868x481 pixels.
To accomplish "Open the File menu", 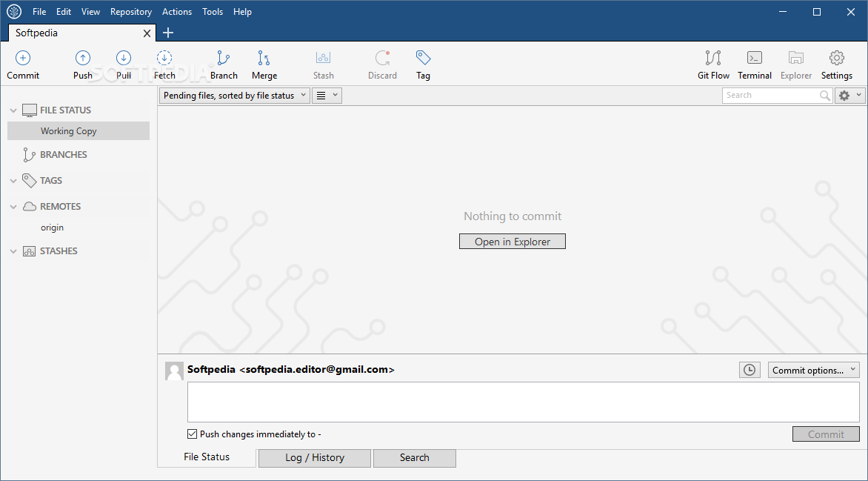I will click(39, 12).
